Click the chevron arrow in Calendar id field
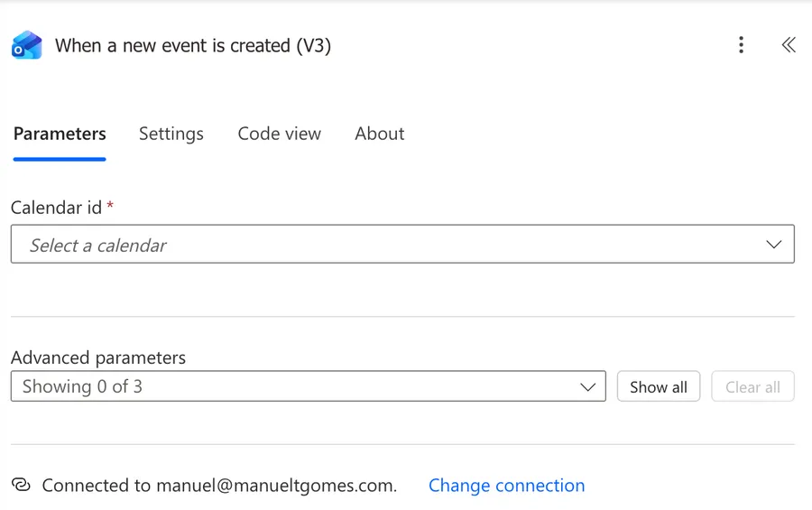Screen dimensions: 812x510 point(773,245)
